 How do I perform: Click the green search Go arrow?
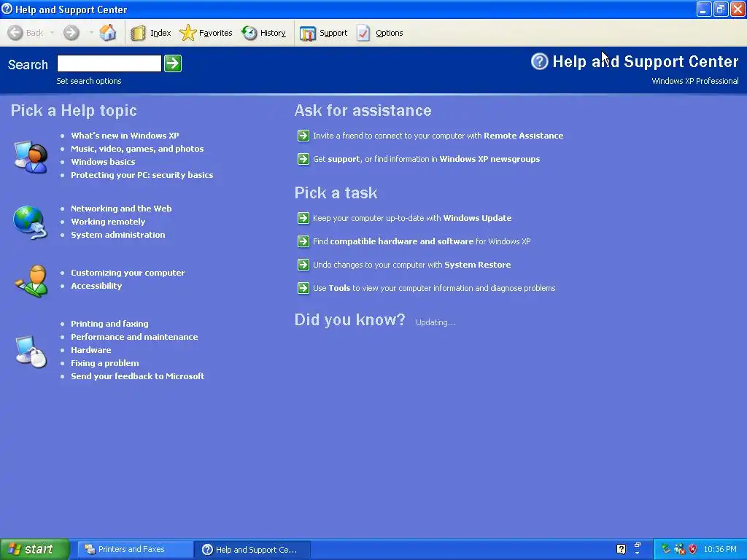pos(173,63)
